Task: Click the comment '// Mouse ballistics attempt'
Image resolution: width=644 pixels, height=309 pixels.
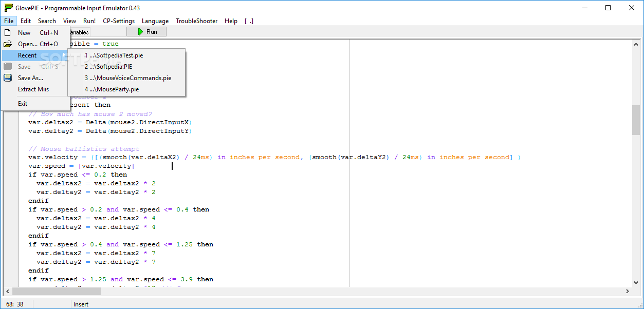Action: tap(84, 148)
